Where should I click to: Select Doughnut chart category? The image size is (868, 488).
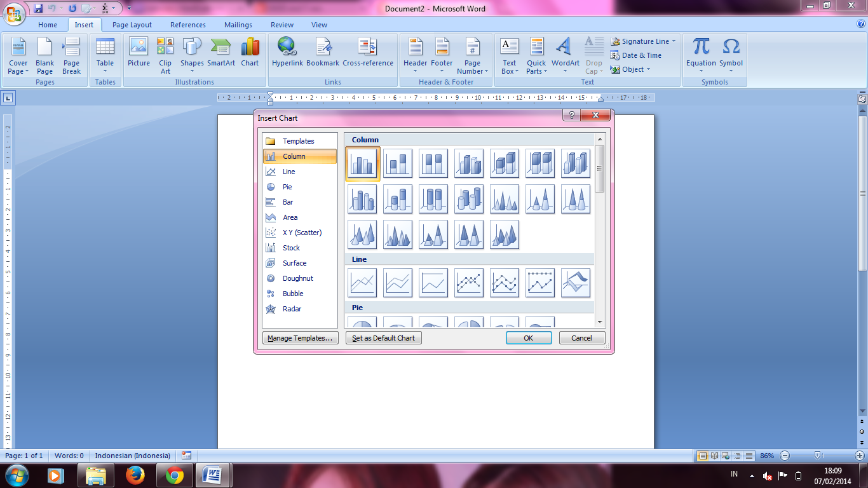299,278
